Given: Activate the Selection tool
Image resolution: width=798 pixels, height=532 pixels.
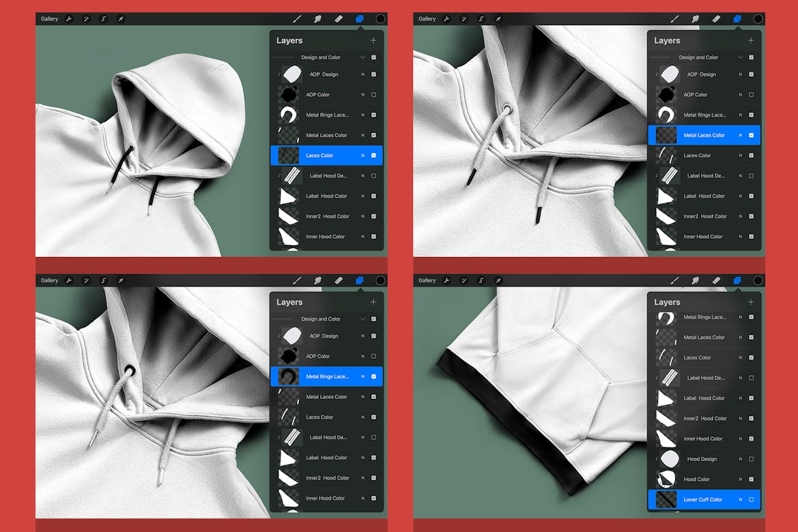Looking at the screenshot, I should click(x=103, y=18).
